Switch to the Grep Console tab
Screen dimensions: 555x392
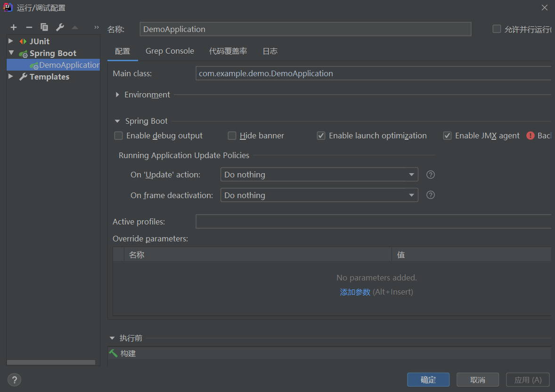170,51
